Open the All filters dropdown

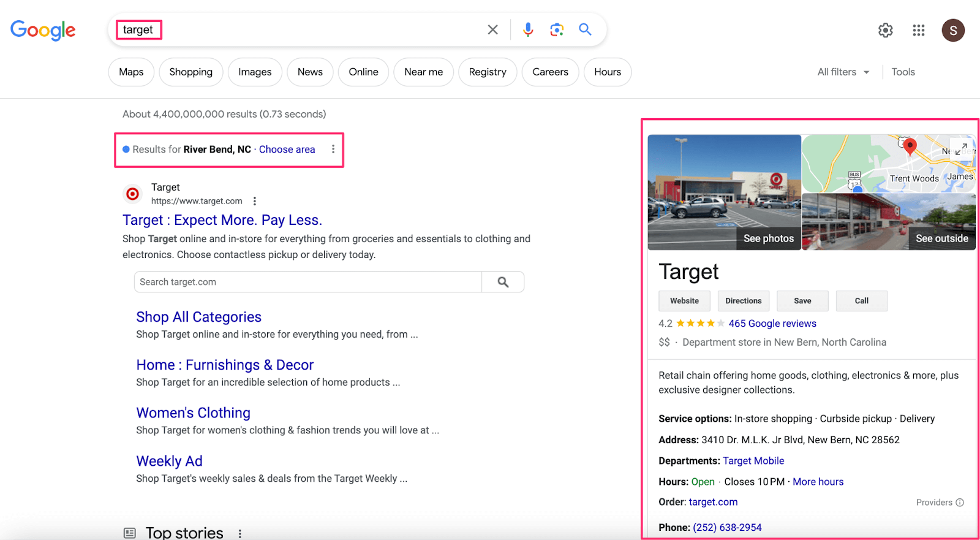click(843, 72)
